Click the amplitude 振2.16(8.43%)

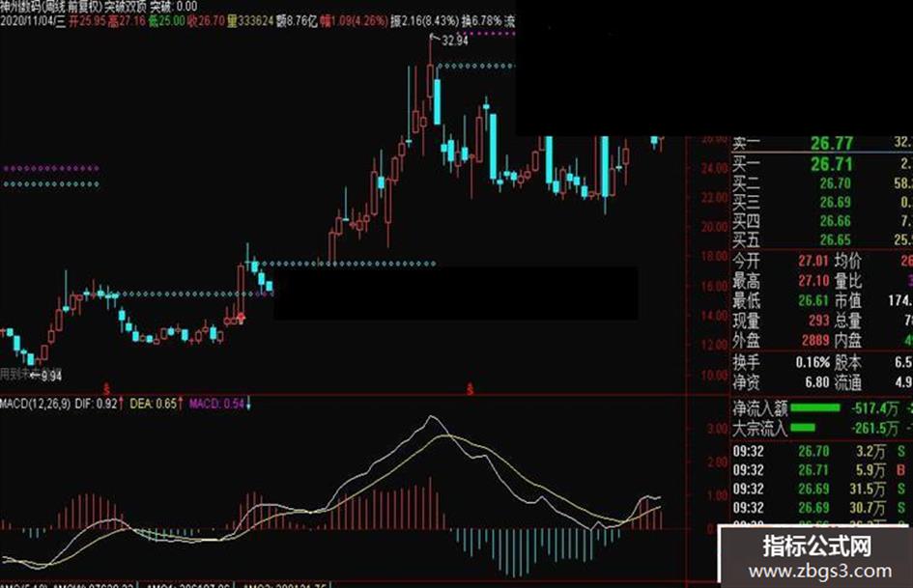pos(424,21)
